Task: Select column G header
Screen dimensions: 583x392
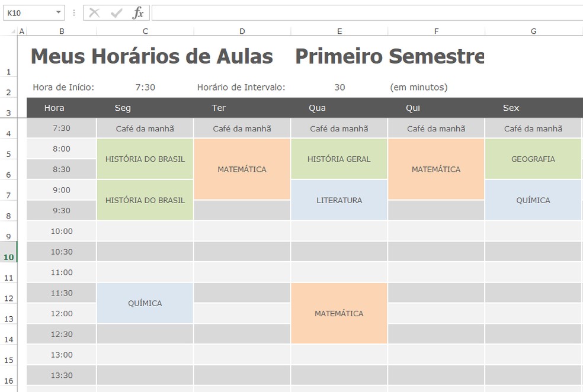Action: tap(533, 31)
